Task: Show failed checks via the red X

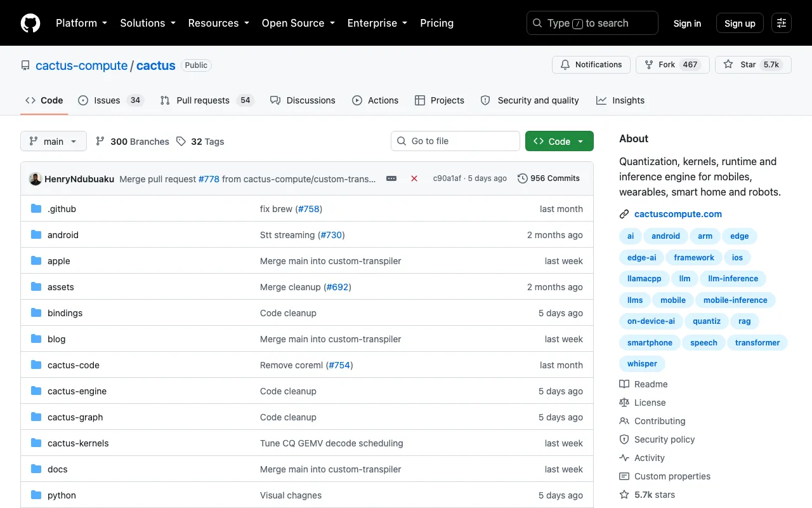Action: click(x=414, y=178)
